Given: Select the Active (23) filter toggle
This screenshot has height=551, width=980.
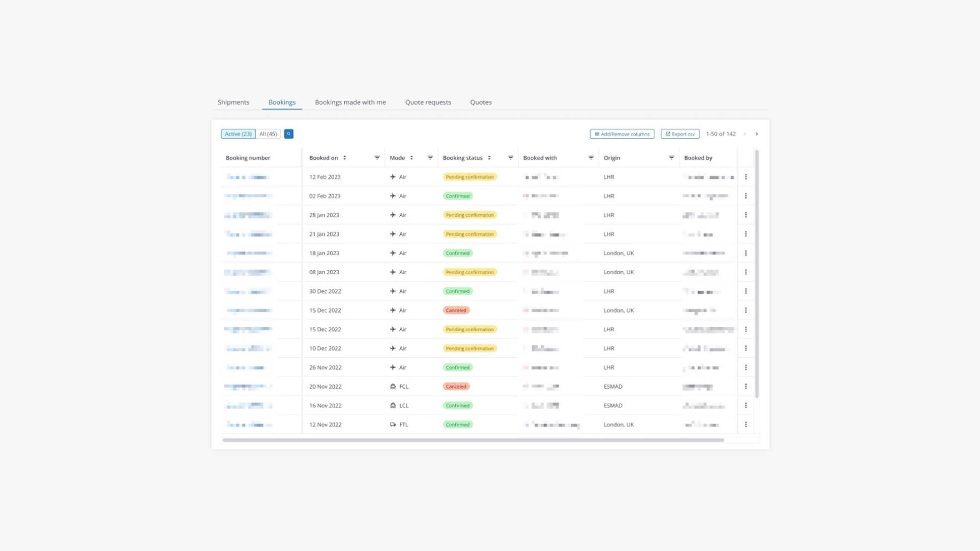Looking at the screenshot, I should (x=238, y=134).
